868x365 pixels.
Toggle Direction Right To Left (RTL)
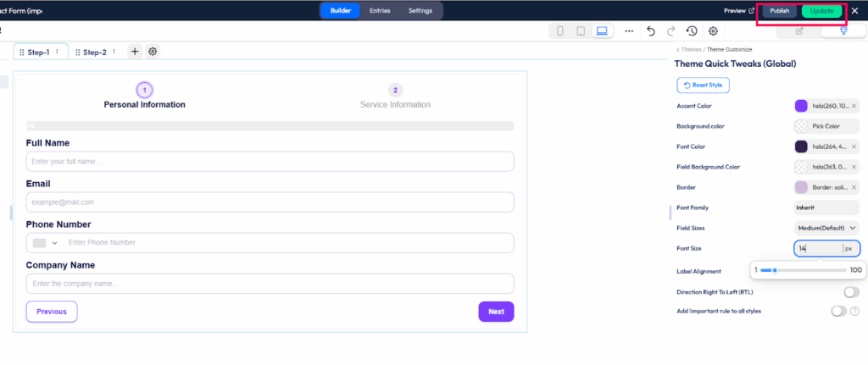(851, 292)
